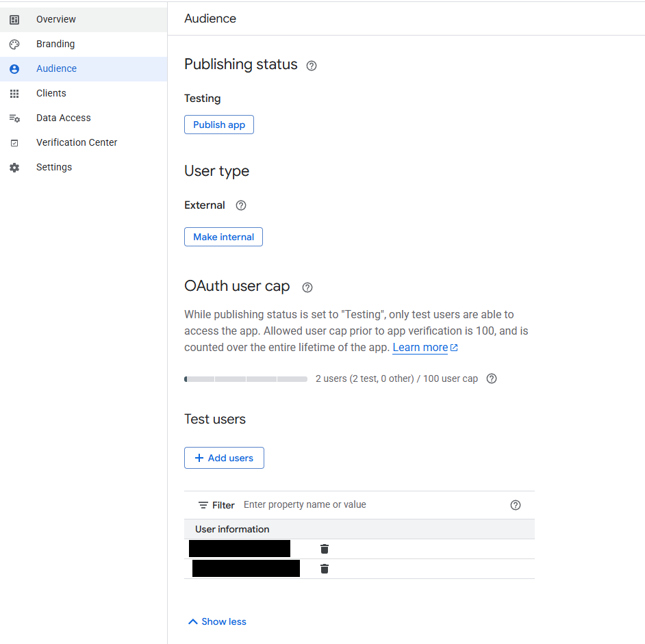The image size is (645, 644).
Task: Click the Make internal button
Action: 223,237
